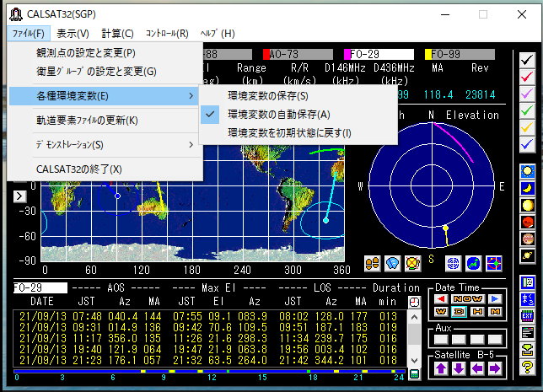The image size is (543, 392).
Task: Click the 24-hour pass timeline bar
Action: point(209,371)
